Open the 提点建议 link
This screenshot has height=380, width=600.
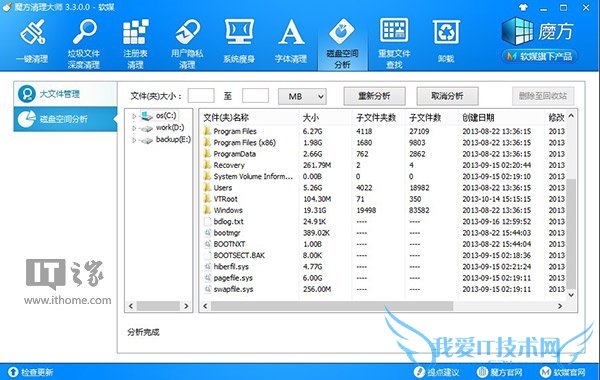(436, 372)
